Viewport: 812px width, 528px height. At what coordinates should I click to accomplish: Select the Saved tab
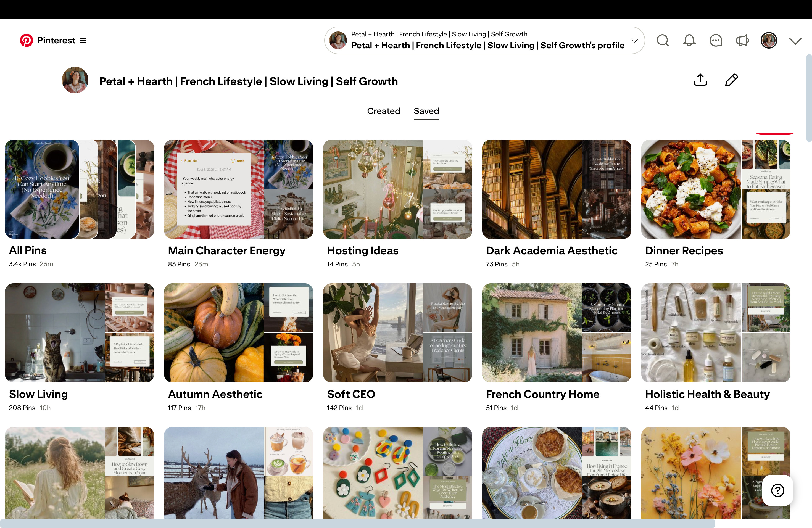point(426,111)
